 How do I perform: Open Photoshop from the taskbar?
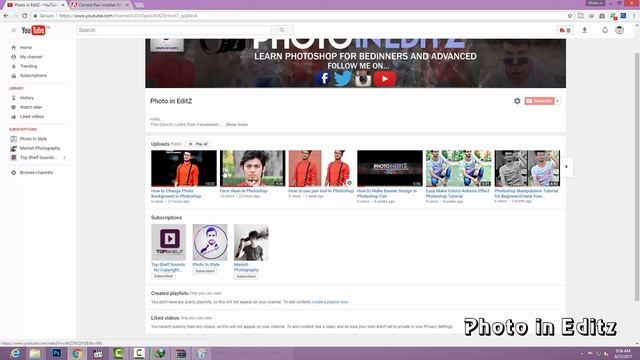pyautogui.click(x=56, y=353)
